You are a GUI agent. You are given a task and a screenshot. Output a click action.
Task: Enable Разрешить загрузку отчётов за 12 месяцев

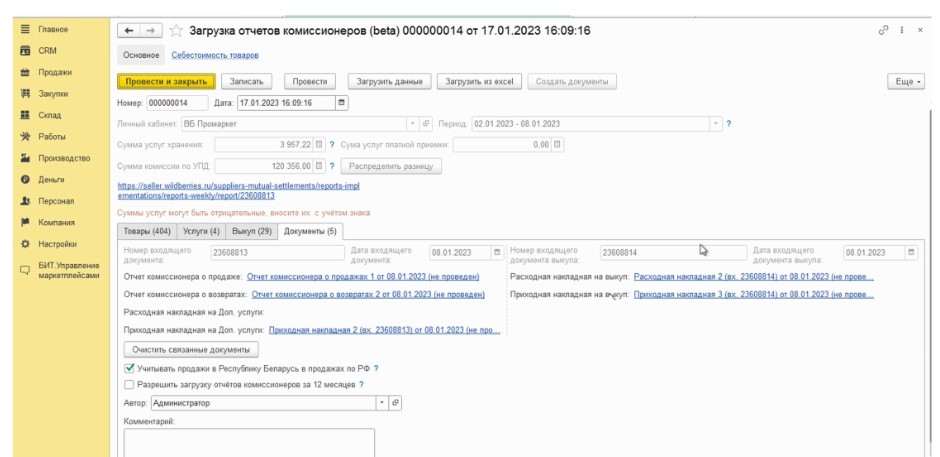pos(129,384)
